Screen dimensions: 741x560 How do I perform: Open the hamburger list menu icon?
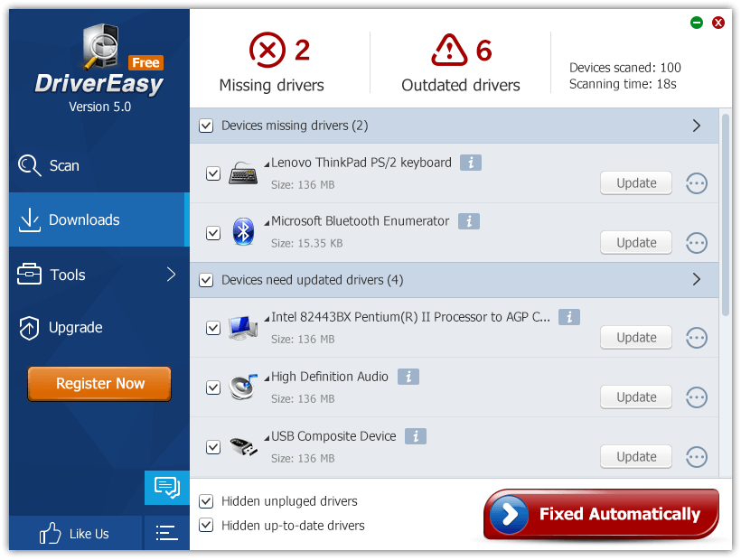(166, 534)
